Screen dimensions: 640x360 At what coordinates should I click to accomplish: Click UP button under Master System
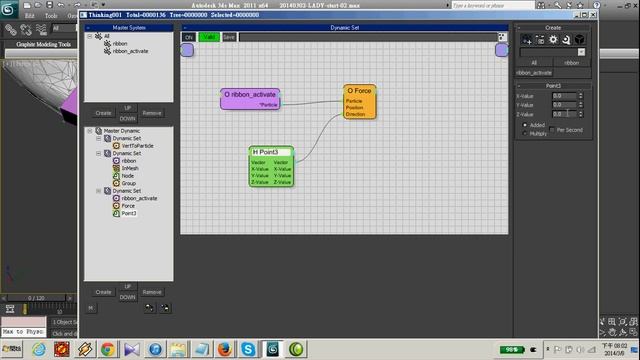tap(127, 108)
